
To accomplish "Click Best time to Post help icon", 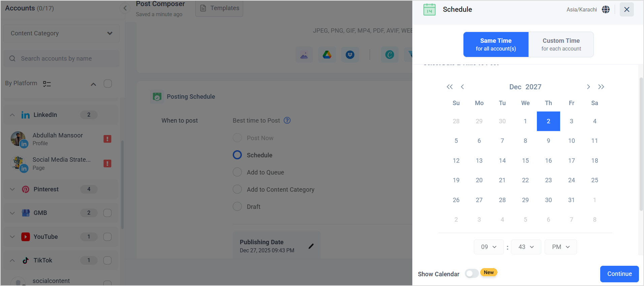I will coord(287,121).
